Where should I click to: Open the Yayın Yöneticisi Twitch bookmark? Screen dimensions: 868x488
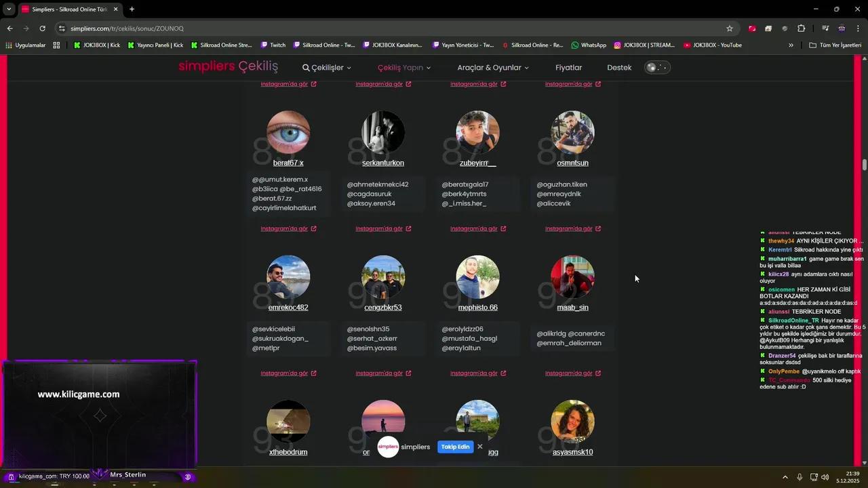coord(462,45)
